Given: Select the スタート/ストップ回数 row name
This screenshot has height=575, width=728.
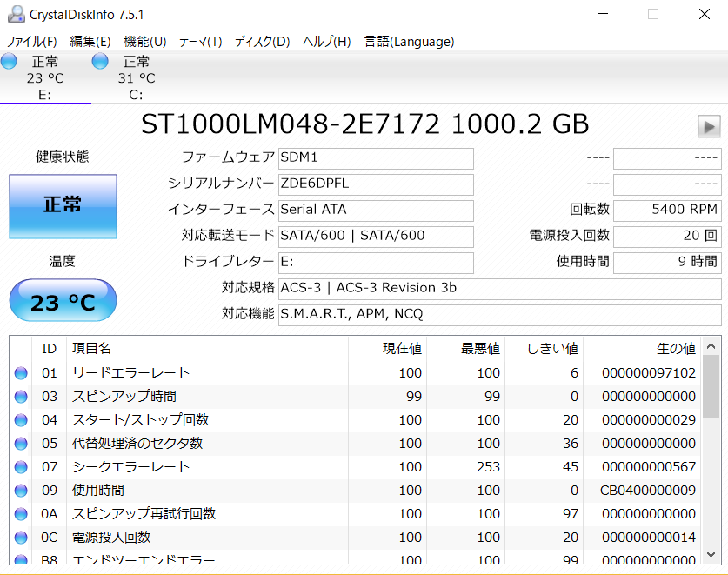Looking at the screenshot, I should [x=141, y=420].
